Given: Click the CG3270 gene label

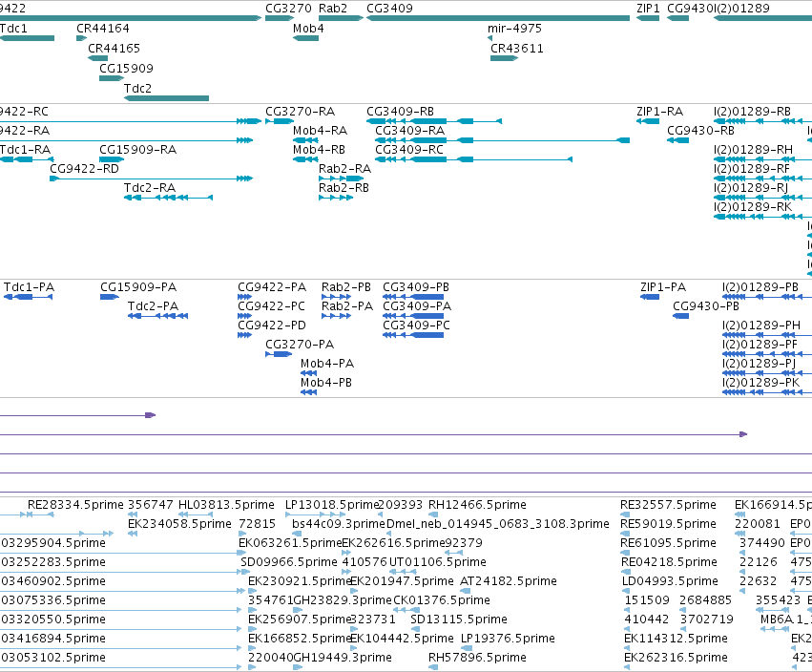Looking at the screenshot, I should tap(288, 9).
